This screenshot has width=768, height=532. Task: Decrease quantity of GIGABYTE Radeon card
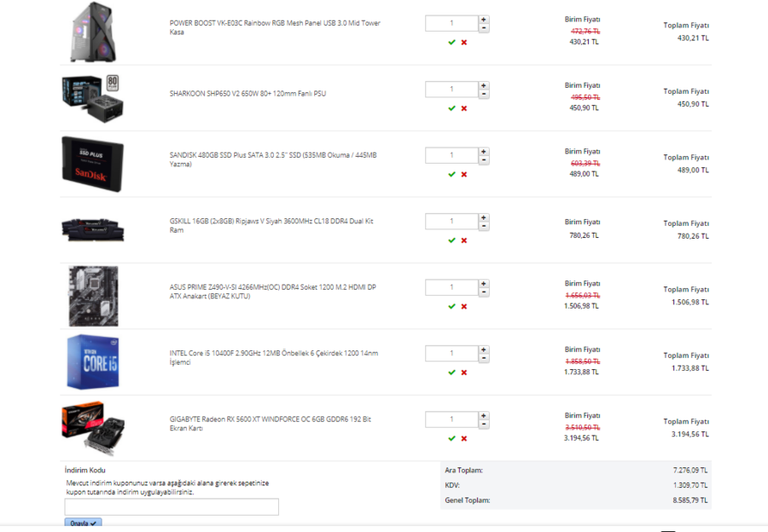click(484, 424)
